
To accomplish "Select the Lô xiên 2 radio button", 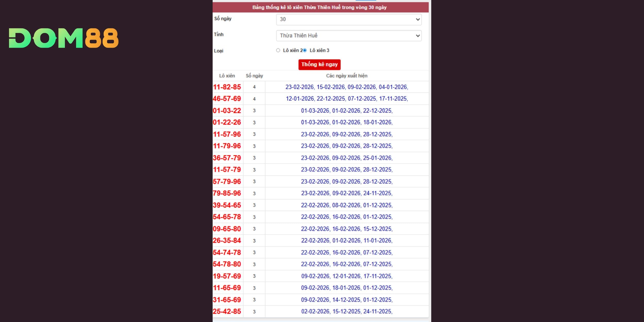I will [x=278, y=50].
